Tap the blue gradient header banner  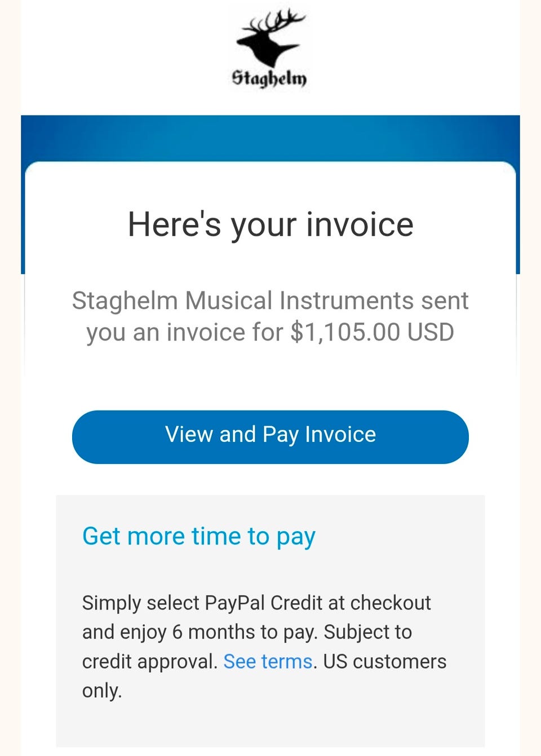point(270,138)
